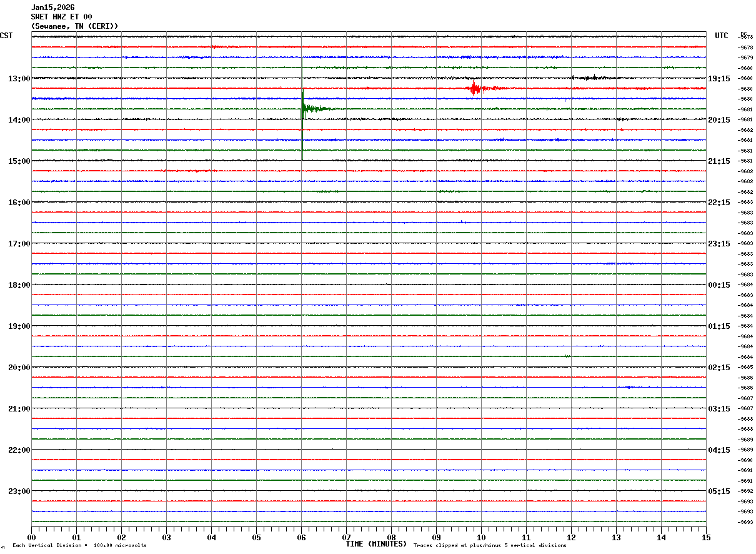Click the Each Vertical Division scale note

[x=79, y=546]
